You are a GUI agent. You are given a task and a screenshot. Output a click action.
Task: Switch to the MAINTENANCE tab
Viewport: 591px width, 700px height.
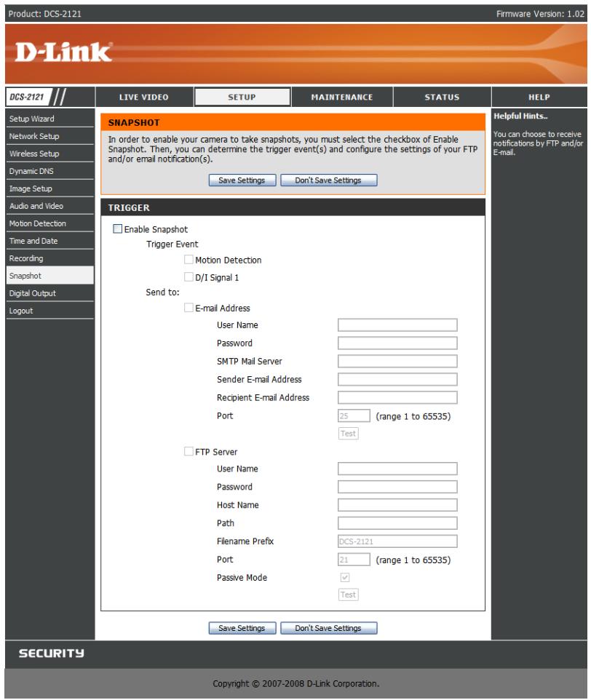342,97
